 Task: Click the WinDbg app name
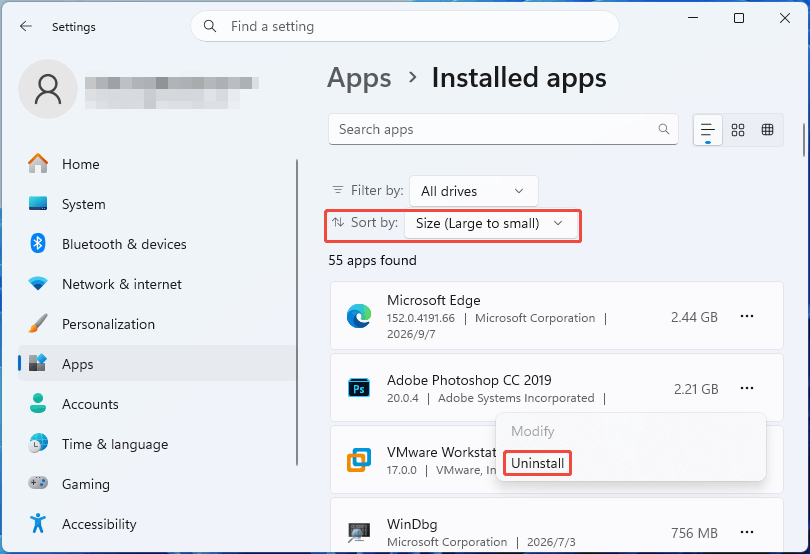coord(412,524)
